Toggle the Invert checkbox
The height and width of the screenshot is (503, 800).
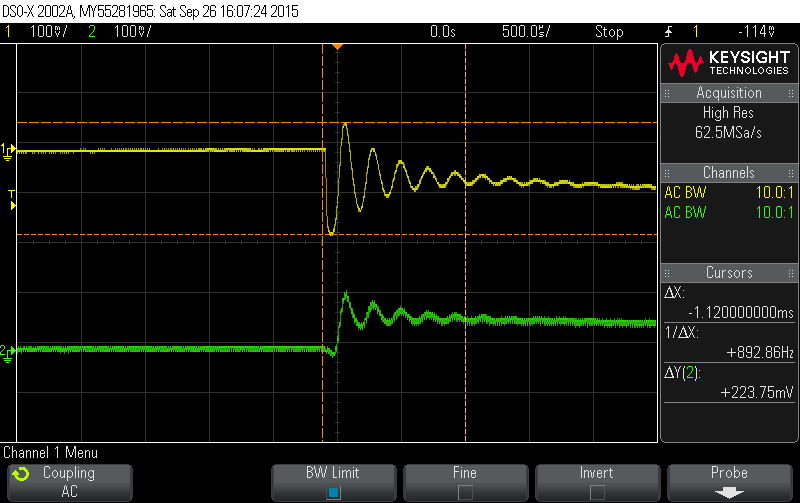click(x=597, y=493)
